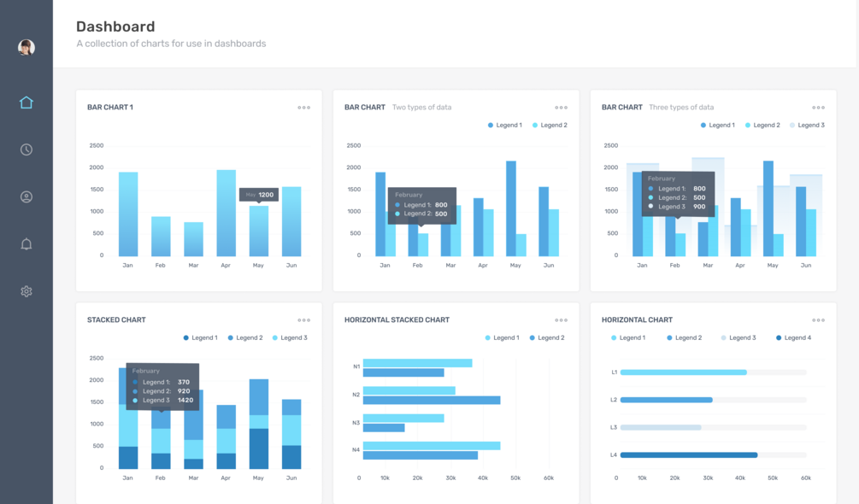
Task: Select the May bar in Bar Chart 1
Action: point(259,231)
